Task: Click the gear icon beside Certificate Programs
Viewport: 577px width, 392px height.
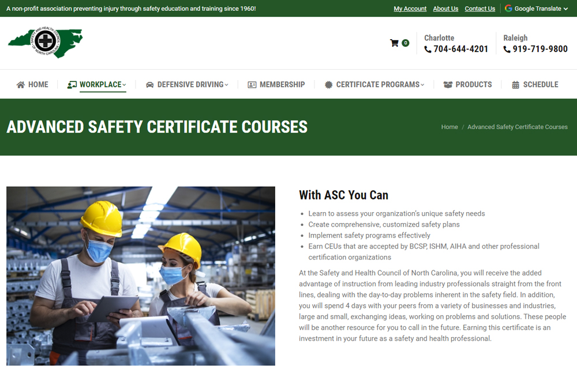Action: click(328, 84)
